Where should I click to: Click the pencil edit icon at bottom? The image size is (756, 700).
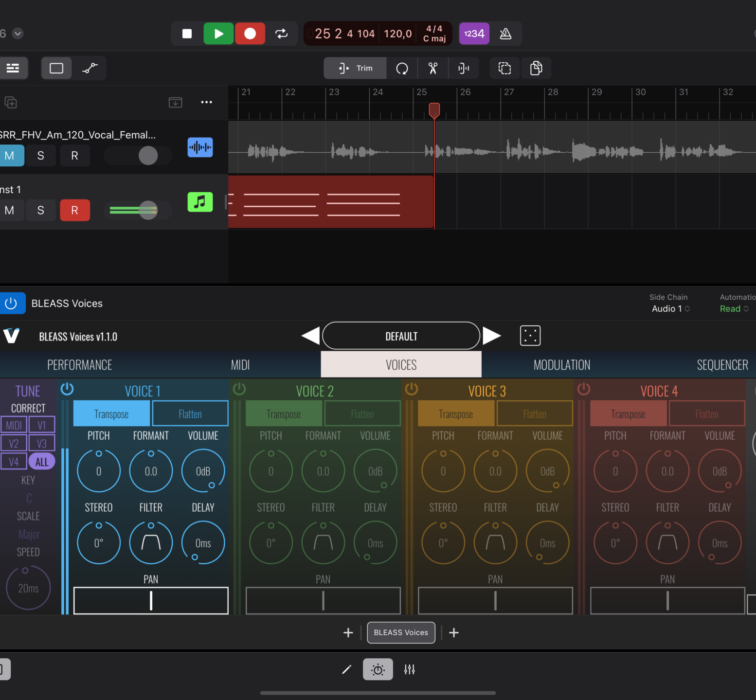346,669
